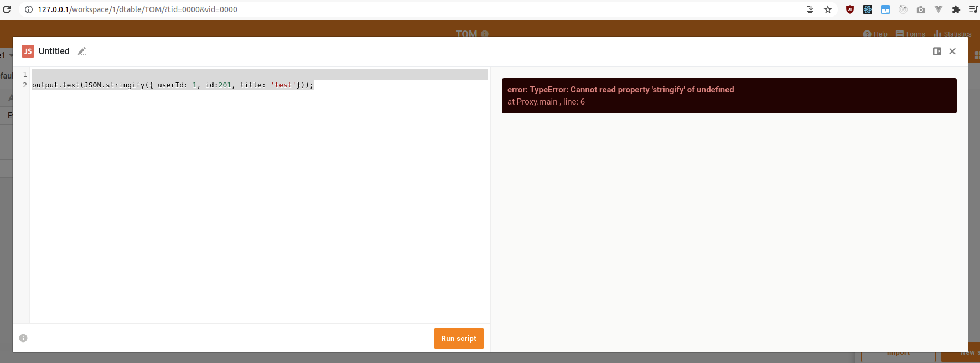Bookmark this page with the star icon
980x363 pixels.
[828, 9]
